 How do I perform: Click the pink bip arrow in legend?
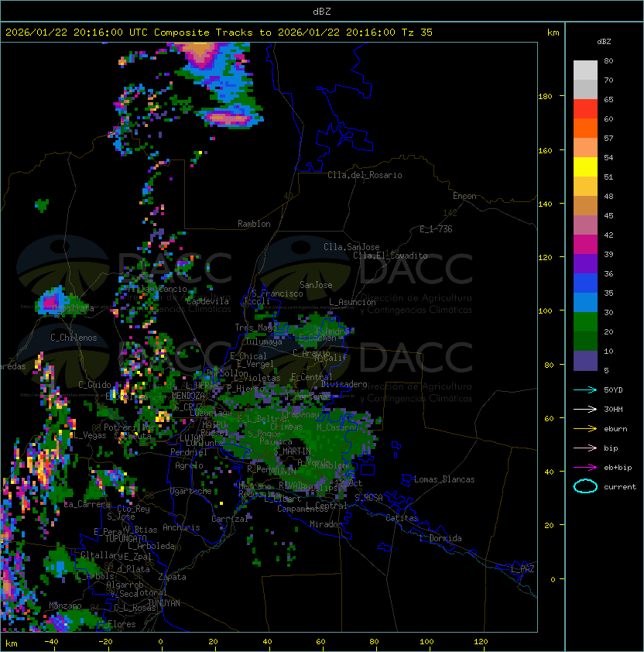click(x=585, y=448)
